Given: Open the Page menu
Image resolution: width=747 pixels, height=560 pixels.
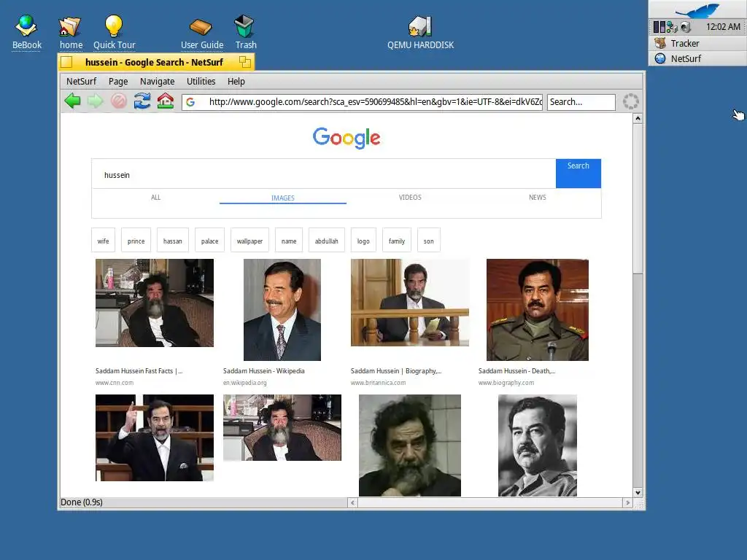Looking at the screenshot, I should pyautogui.click(x=118, y=82).
